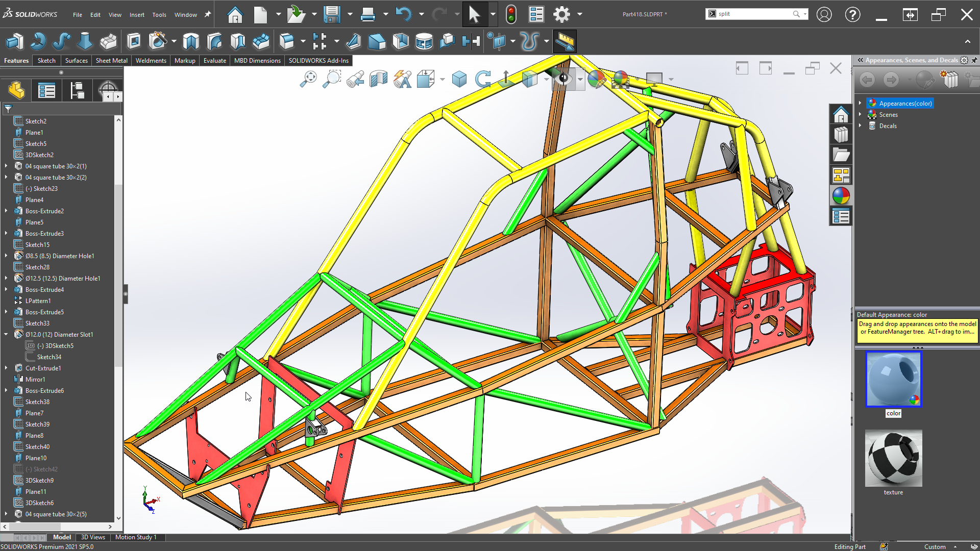
Task: Open the SOLIDWORKS Help question mark
Action: pyautogui.click(x=852, y=14)
